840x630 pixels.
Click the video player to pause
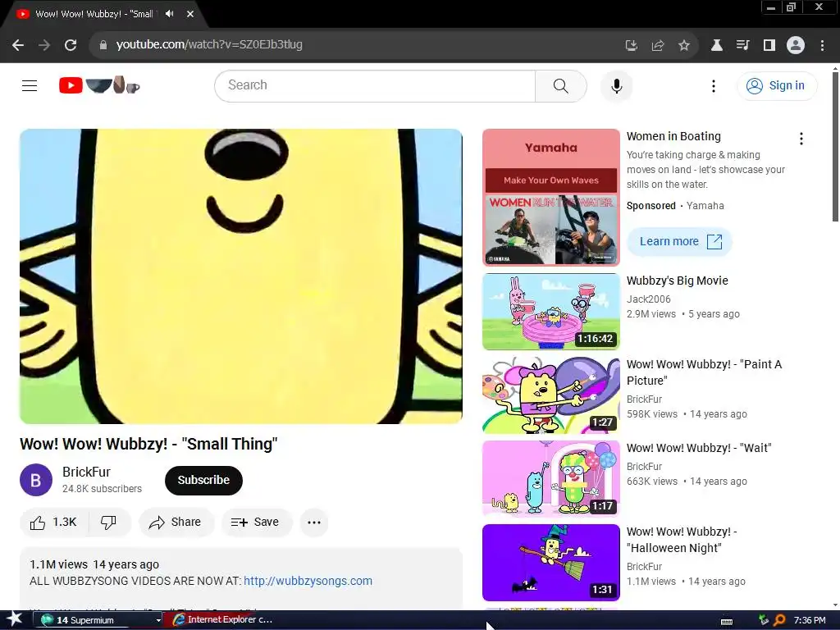pos(241,276)
